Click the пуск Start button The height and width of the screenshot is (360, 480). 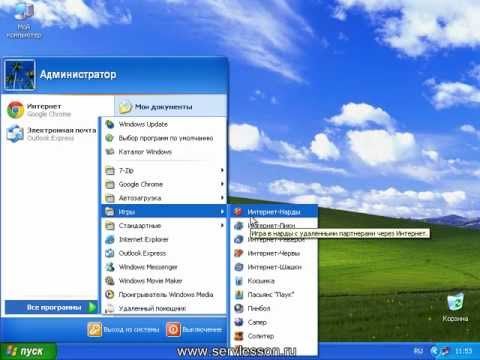click(x=28, y=351)
